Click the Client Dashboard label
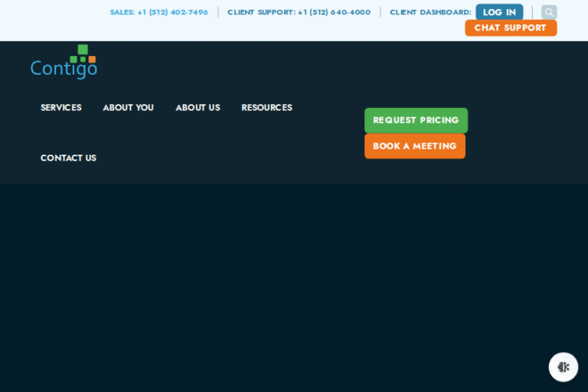 [430, 12]
